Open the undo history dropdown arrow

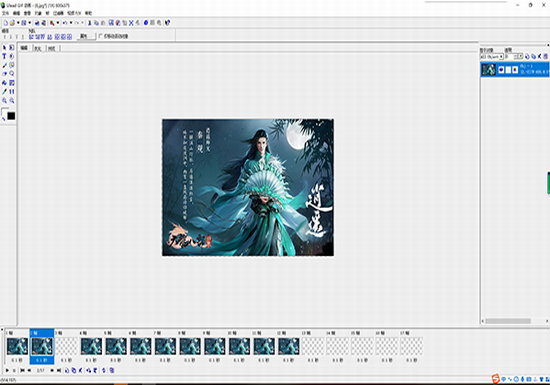pyautogui.click(x=71, y=23)
